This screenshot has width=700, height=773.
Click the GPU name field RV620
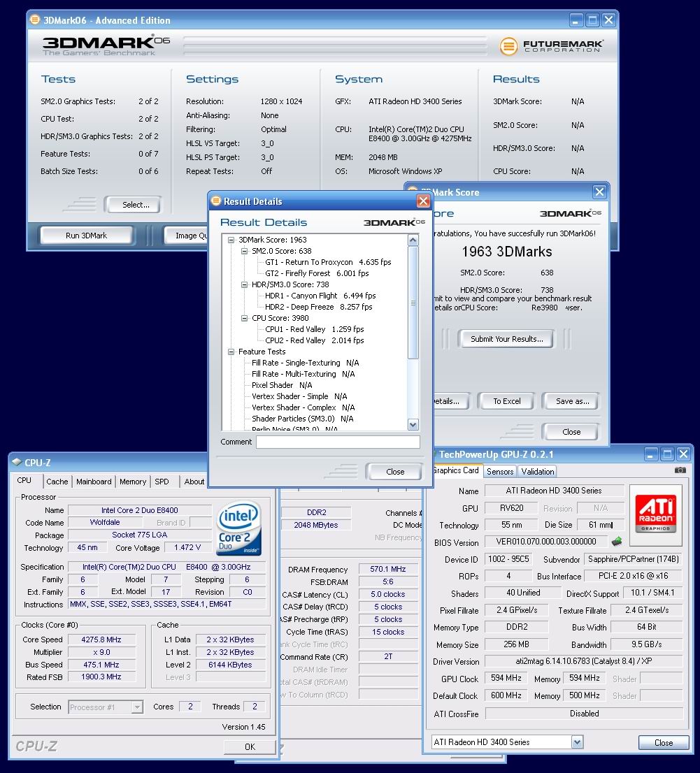511,508
